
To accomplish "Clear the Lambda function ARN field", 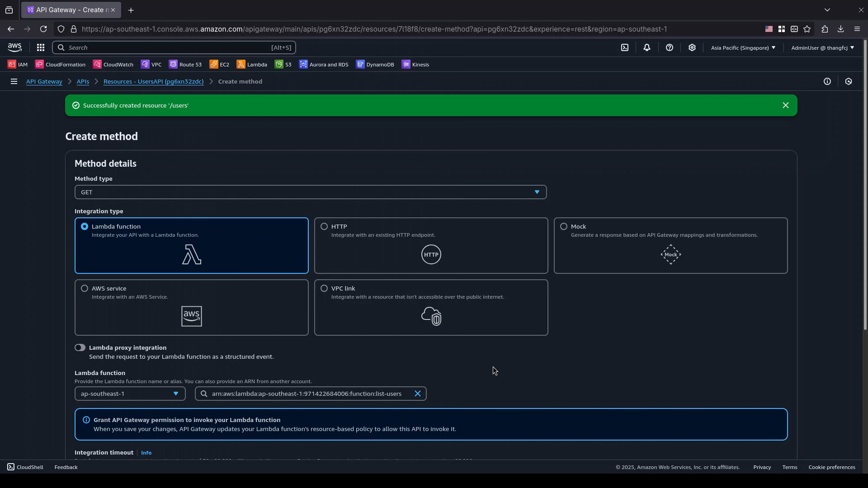I will click(418, 394).
